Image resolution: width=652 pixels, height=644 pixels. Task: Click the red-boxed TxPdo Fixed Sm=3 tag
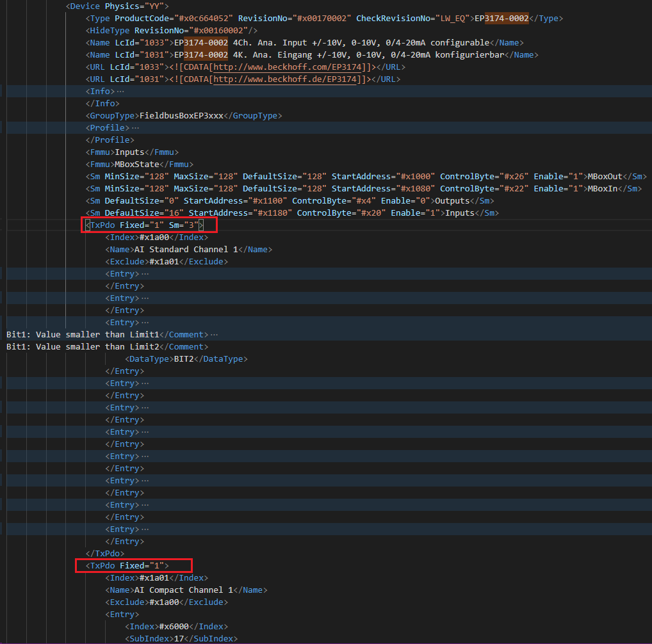147,225
